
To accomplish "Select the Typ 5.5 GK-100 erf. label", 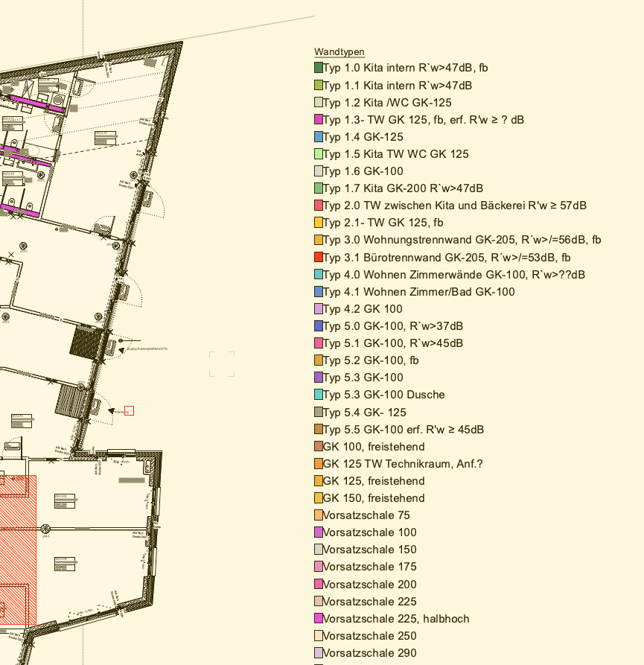I will (x=404, y=430).
